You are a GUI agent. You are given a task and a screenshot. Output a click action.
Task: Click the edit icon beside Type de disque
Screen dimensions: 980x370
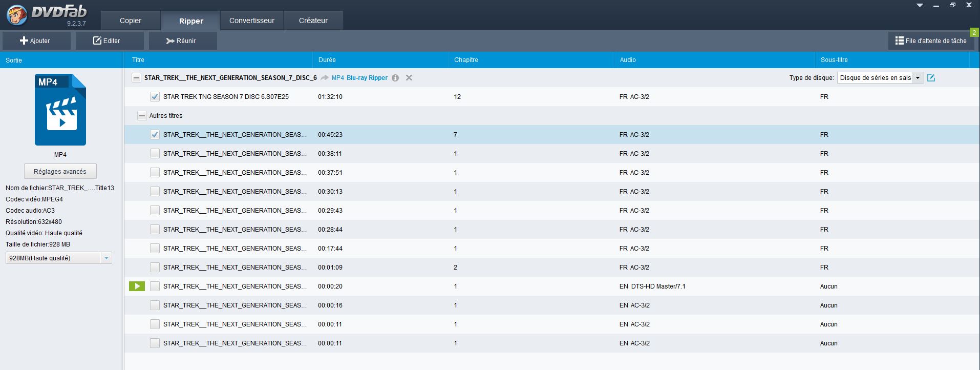click(931, 78)
